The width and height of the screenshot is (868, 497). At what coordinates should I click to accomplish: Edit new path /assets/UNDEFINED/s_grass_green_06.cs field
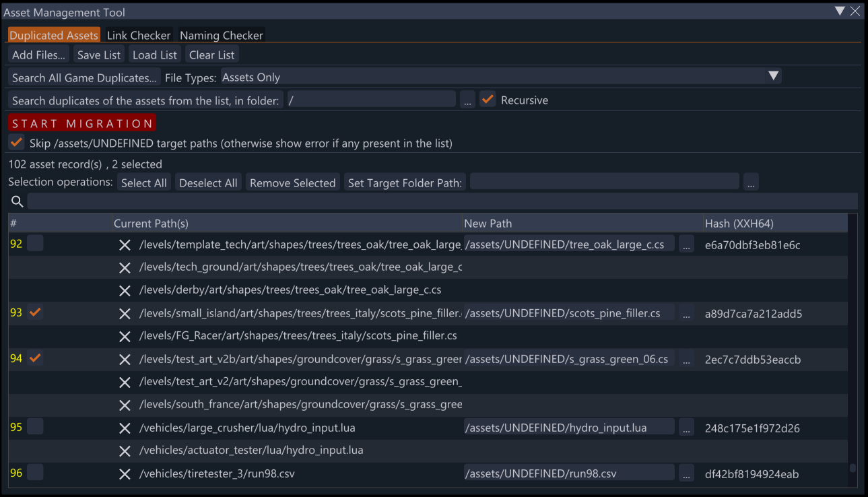[x=569, y=359]
